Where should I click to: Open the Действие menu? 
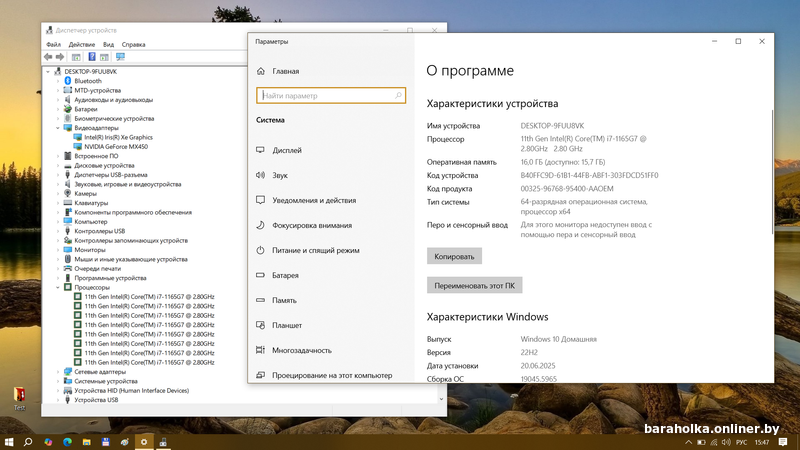click(x=82, y=45)
